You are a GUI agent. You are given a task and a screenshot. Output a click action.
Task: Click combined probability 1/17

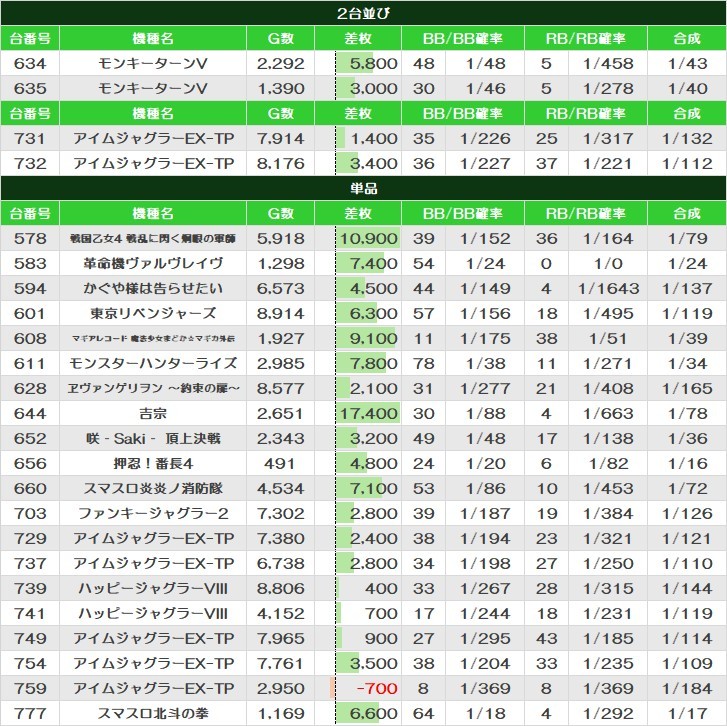tap(688, 713)
